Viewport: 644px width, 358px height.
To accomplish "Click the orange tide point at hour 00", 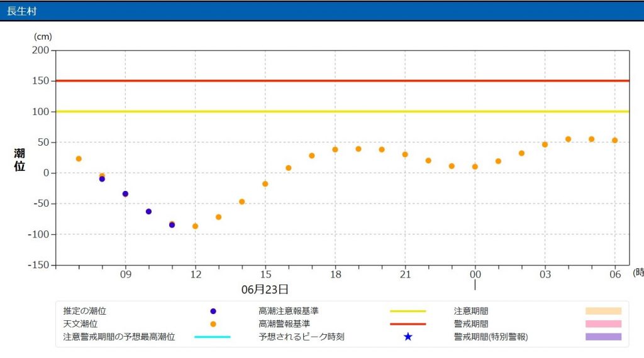I will (475, 167).
